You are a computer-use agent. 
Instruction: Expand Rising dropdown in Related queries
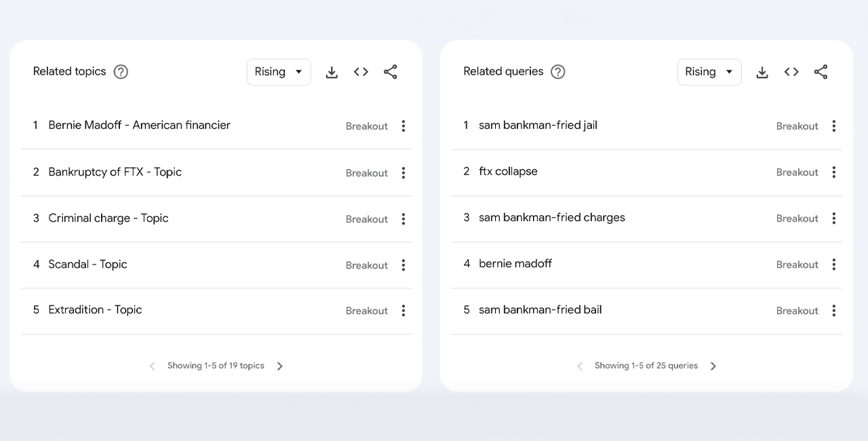(x=709, y=72)
